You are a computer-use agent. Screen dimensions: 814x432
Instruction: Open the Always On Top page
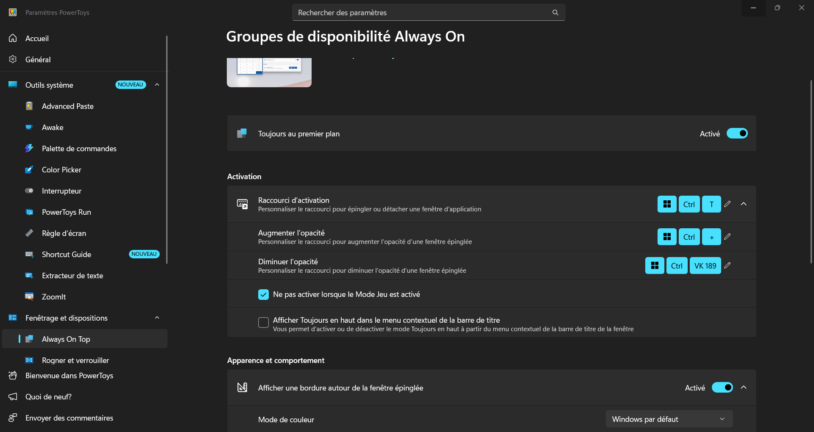click(x=85, y=339)
